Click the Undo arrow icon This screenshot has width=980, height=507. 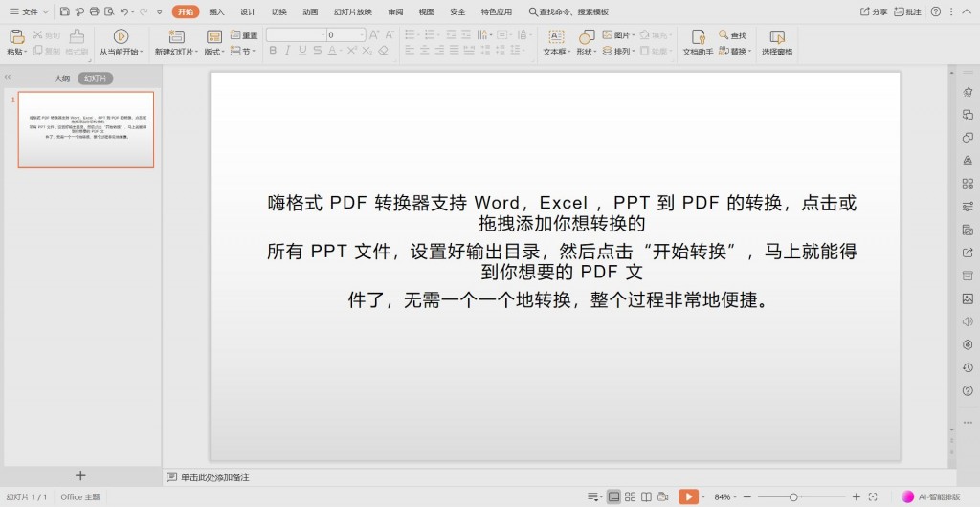tap(124, 11)
